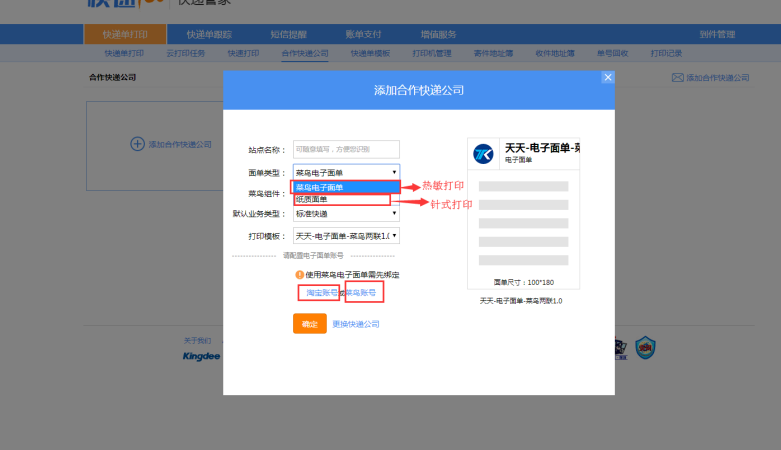The image size is (781, 450).
Task: Close the 添加合作快递公司 dialog
Action: tap(607, 77)
